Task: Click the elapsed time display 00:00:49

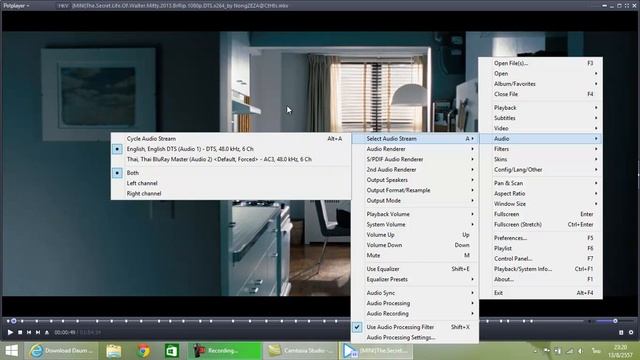Action: pos(65,332)
